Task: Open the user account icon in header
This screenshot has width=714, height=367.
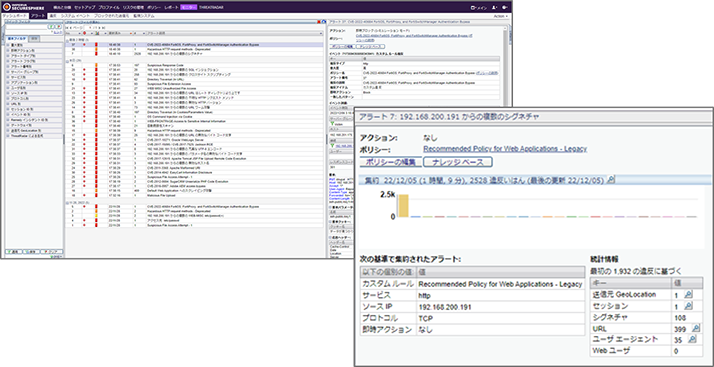Action: click(495, 8)
